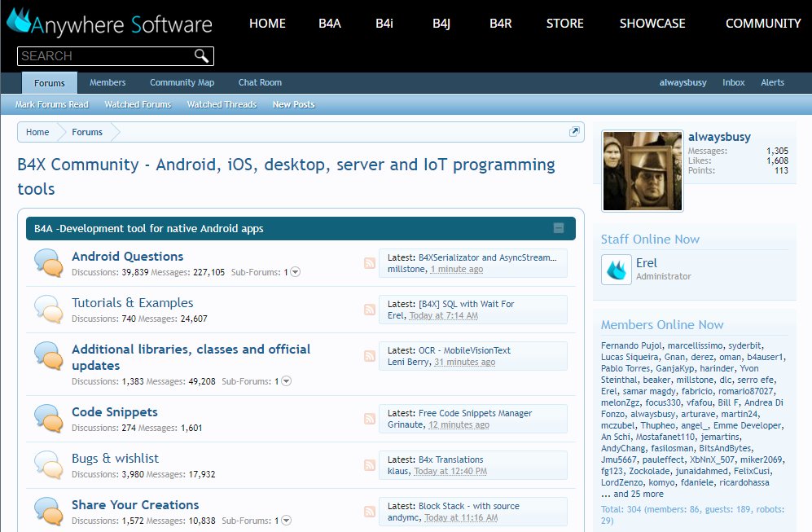The image size is (812, 532).
Task: Open latest post B4x Translations
Action: [x=450, y=459]
